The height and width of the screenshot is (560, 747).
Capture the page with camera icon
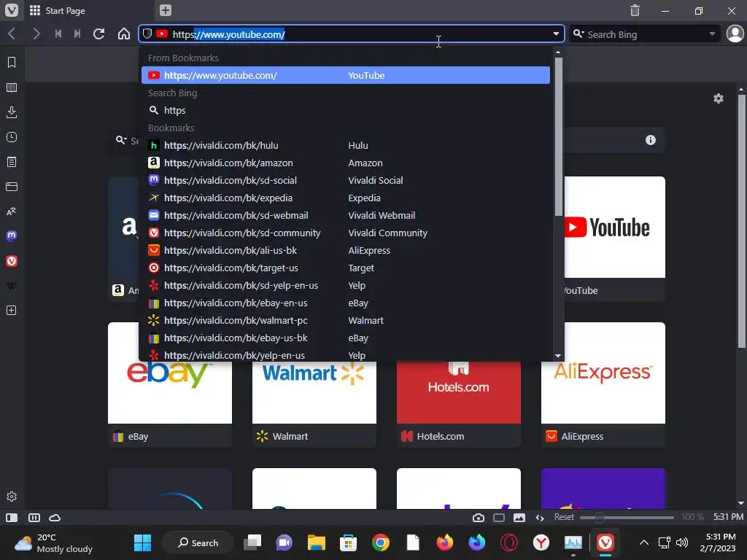coord(479,518)
